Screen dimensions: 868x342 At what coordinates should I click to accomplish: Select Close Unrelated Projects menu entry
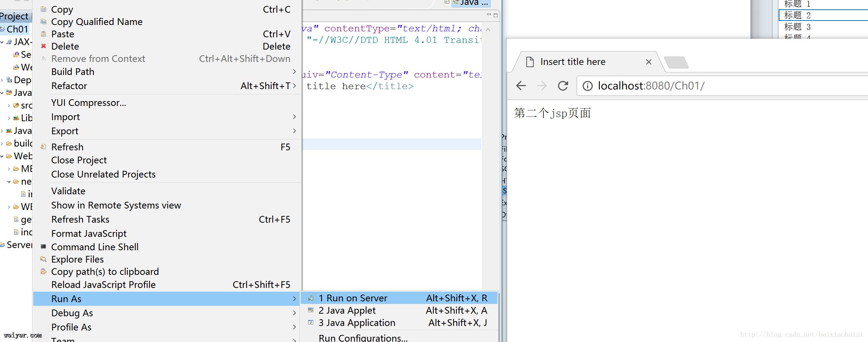pyautogui.click(x=103, y=174)
